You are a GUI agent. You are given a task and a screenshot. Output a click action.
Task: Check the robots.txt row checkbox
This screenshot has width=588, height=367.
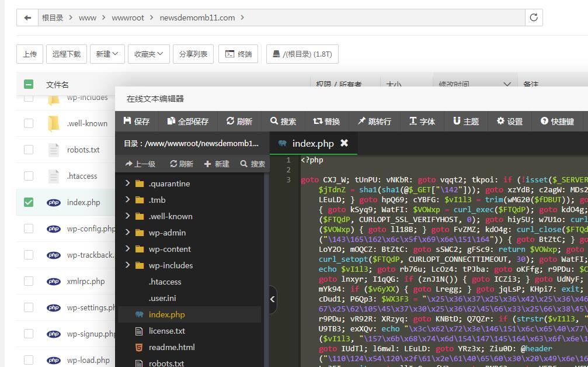(29, 150)
